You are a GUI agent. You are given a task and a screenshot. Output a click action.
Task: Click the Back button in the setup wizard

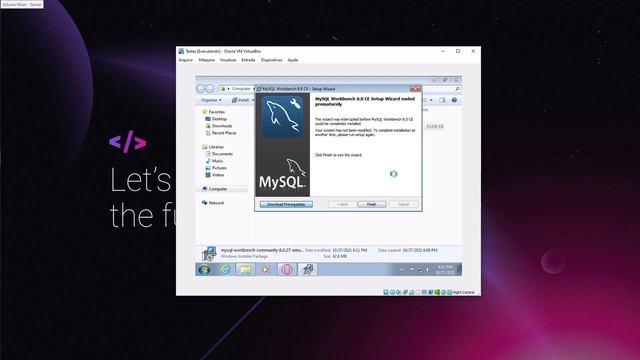pos(342,204)
